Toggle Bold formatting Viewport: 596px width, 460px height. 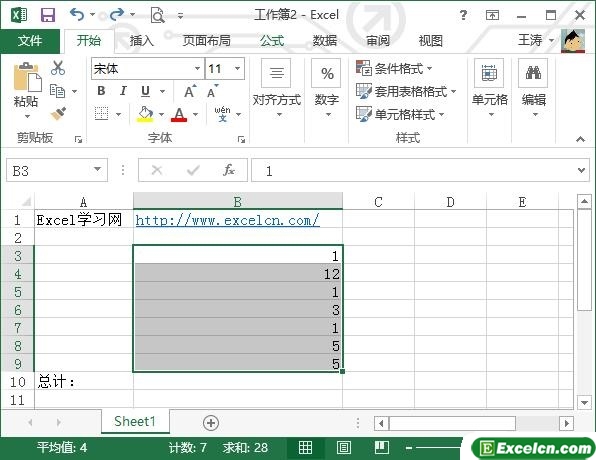101,91
